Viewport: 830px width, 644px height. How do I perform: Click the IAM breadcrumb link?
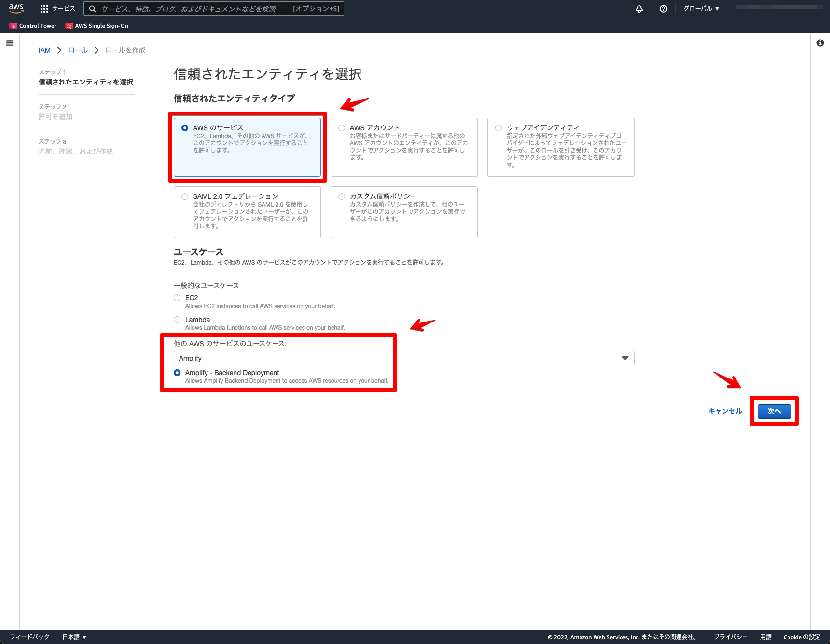pyautogui.click(x=44, y=50)
